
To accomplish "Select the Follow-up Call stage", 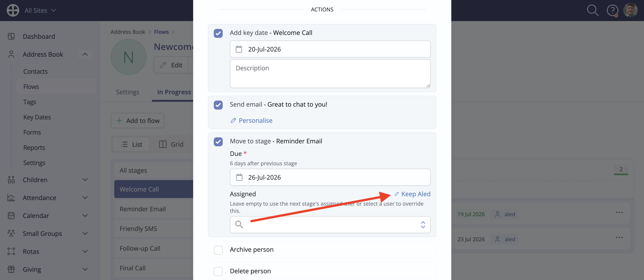I will pos(154,248).
